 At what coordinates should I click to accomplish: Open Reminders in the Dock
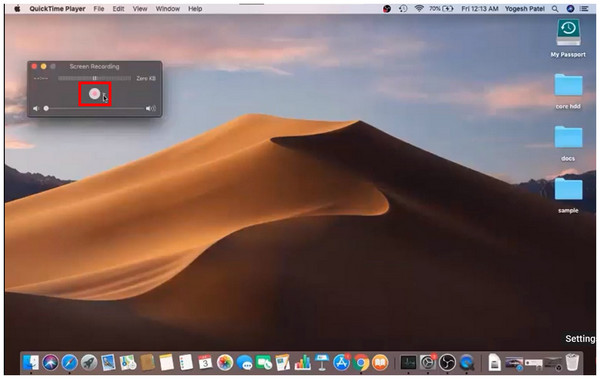click(x=186, y=362)
